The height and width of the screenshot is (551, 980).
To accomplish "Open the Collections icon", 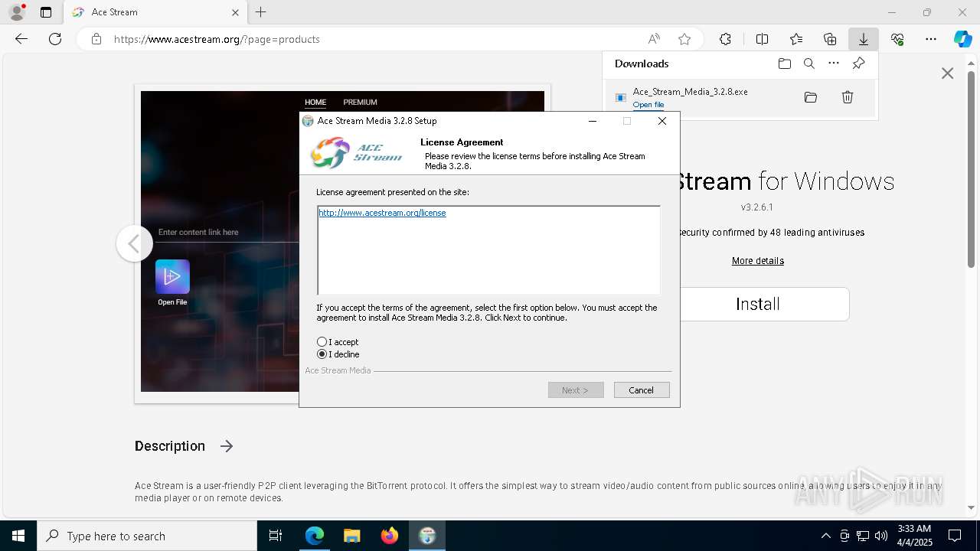I will (830, 39).
